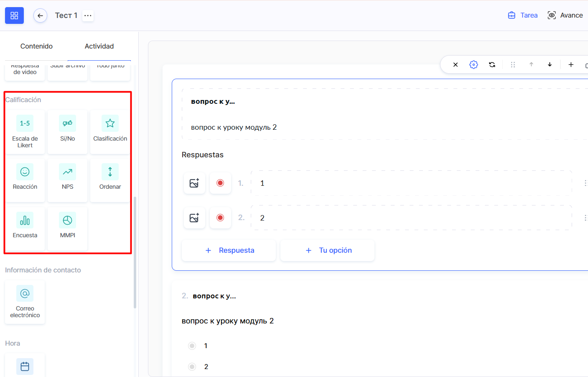Add the Clasificación star rating block
Image resolution: width=588 pixels, height=377 pixels.
(x=110, y=132)
